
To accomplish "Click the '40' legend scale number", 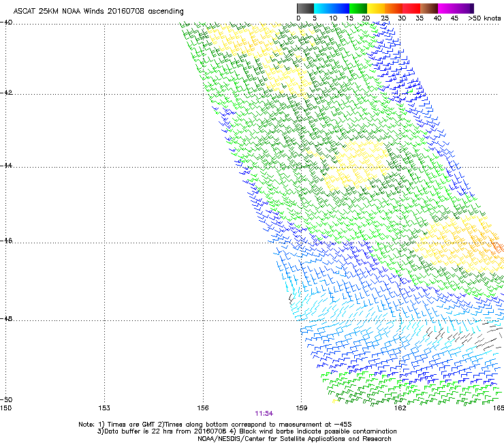I will 437,18.
